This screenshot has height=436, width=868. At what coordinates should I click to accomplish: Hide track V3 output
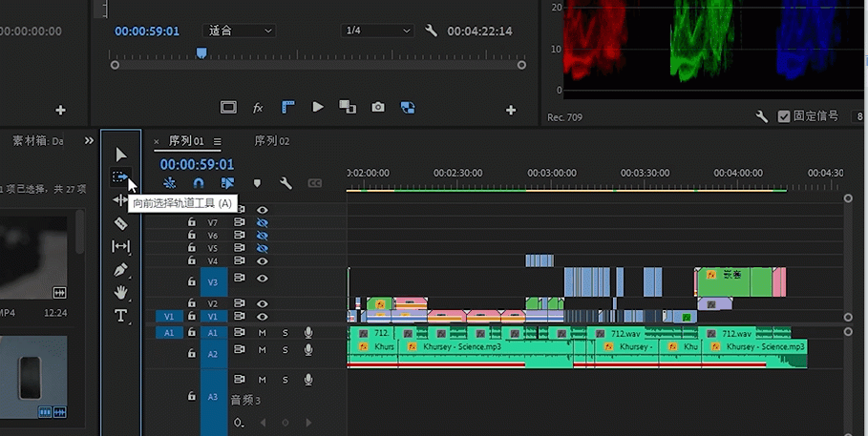point(262,279)
